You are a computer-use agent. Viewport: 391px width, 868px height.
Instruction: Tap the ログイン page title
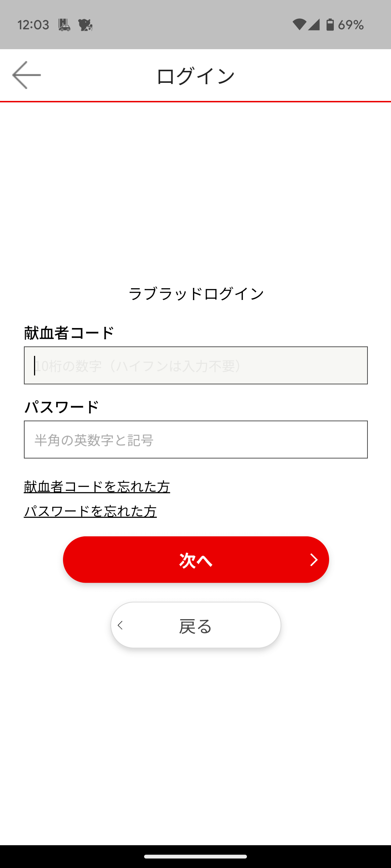pos(195,76)
